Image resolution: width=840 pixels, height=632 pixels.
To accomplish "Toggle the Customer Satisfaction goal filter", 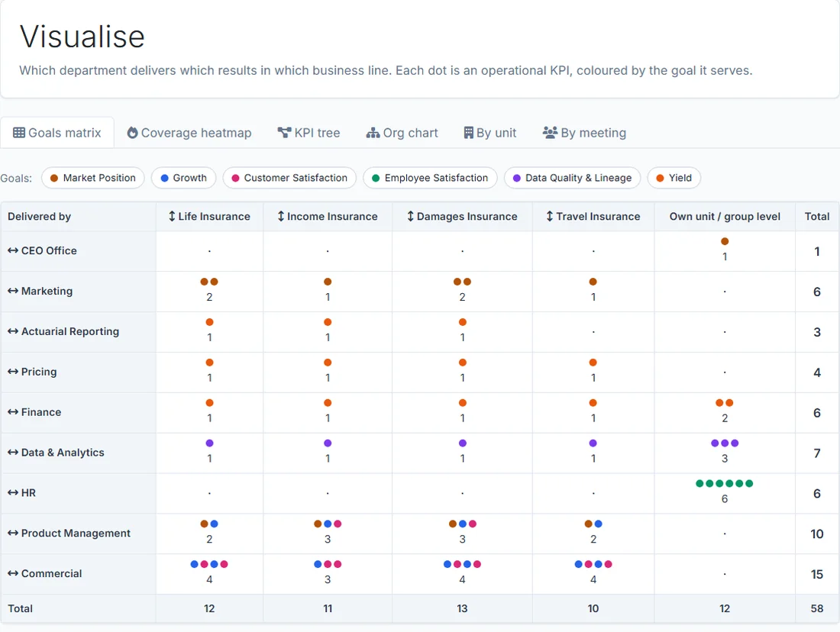I will pyautogui.click(x=289, y=178).
